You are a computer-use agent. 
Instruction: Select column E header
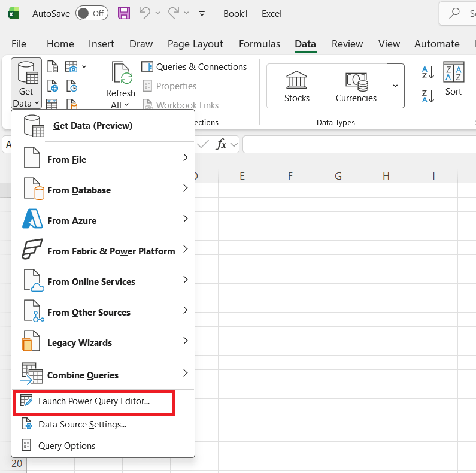[x=242, y=176]
